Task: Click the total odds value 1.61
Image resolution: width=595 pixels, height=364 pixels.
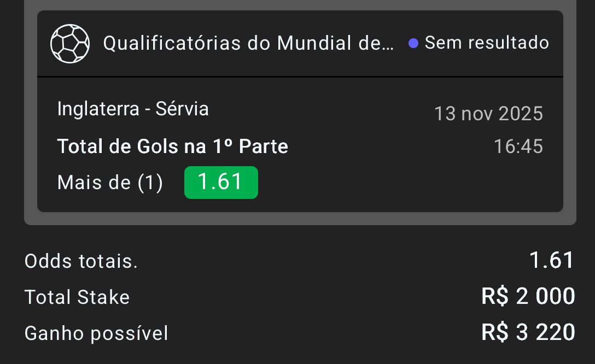Action: click(x=552, y=261)
